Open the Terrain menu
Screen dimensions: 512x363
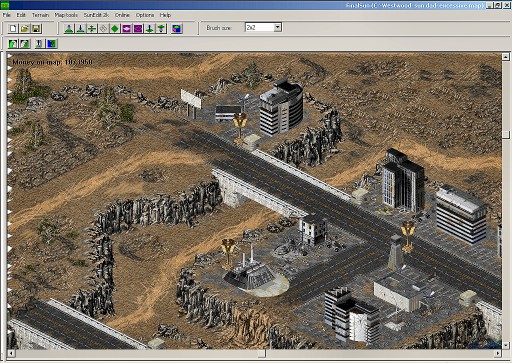tap(40, 15)
